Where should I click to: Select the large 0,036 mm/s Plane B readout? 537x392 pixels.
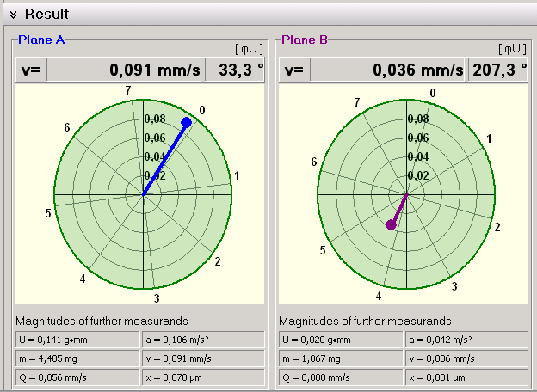pos(386,70)
